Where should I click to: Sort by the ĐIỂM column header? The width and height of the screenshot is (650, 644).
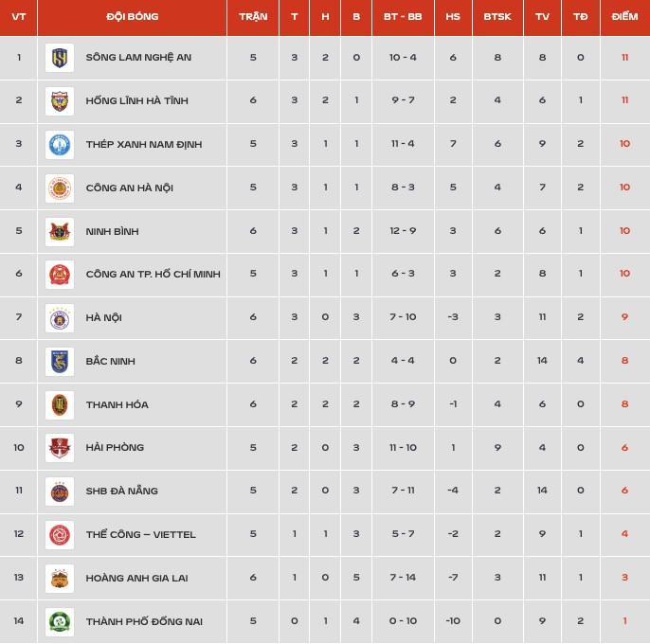tap(624, 17)
